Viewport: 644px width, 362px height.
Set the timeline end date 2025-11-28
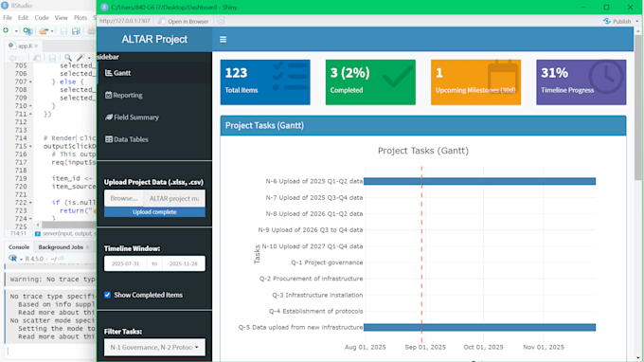pyautogui.click(x=184, y=263)
